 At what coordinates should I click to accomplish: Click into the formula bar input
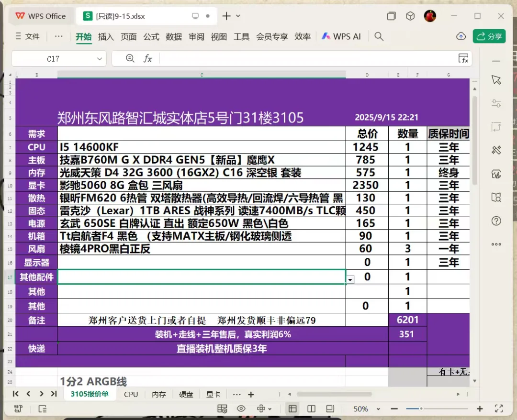coord(308,59)
